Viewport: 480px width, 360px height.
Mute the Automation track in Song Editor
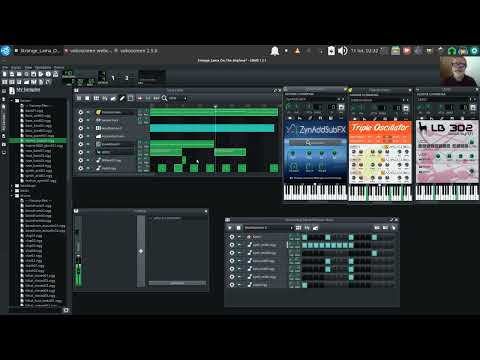pyautogui.click(x=88, y=136)
